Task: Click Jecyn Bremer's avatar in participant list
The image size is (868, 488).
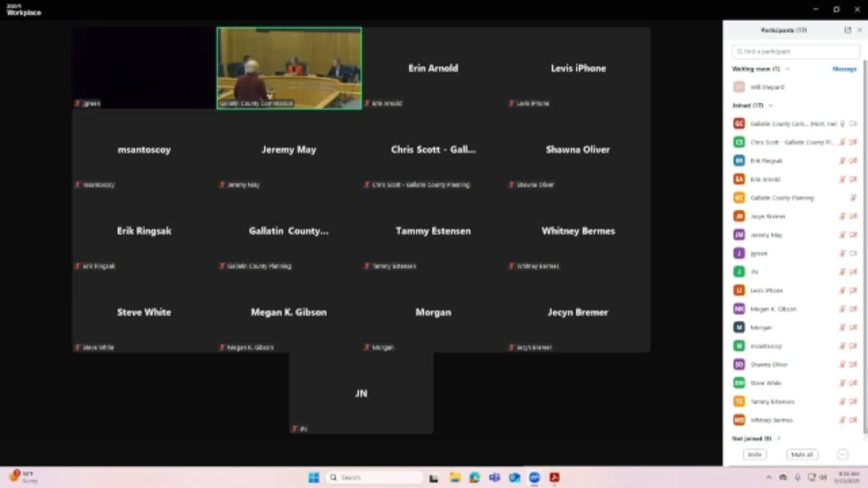Action: [739, 216]
